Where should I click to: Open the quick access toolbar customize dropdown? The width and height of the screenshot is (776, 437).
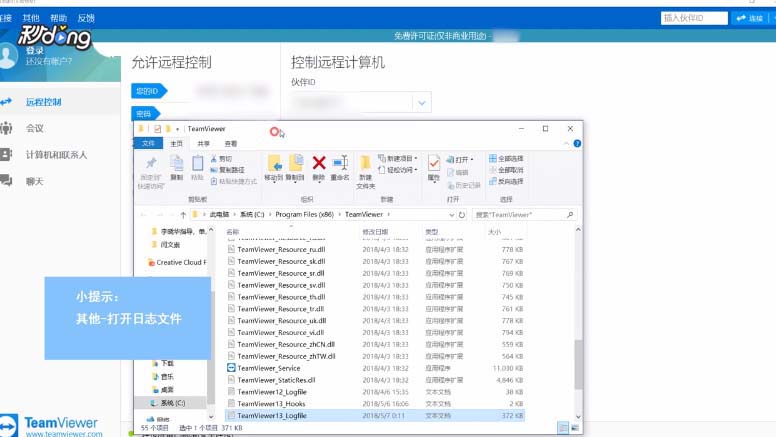(177, 129)
